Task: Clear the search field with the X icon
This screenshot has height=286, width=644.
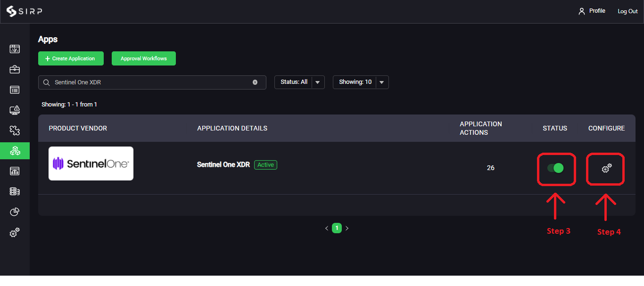Action: (255, 82)
